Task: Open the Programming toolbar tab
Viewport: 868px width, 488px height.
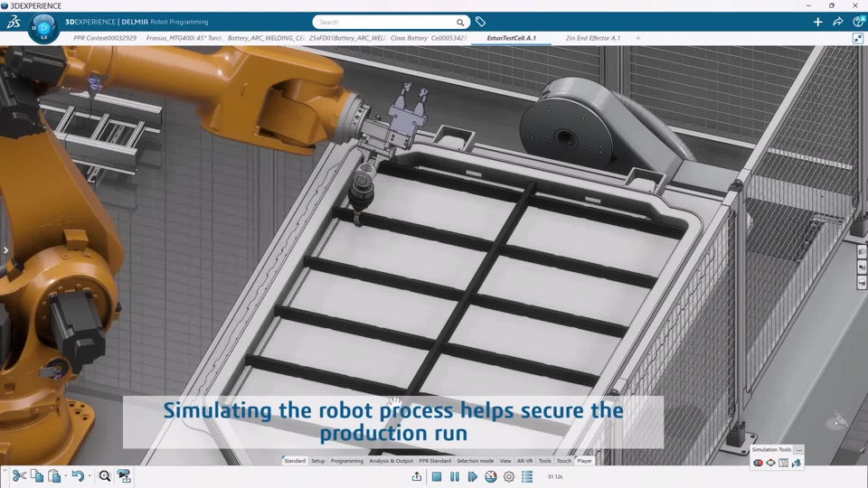Action: [347, 461]
